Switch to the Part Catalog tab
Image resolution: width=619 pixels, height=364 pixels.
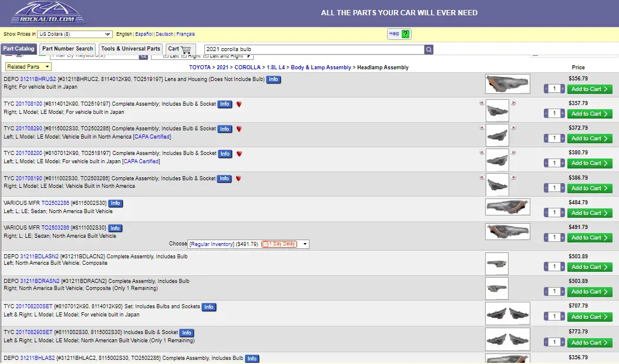[19, 49]
